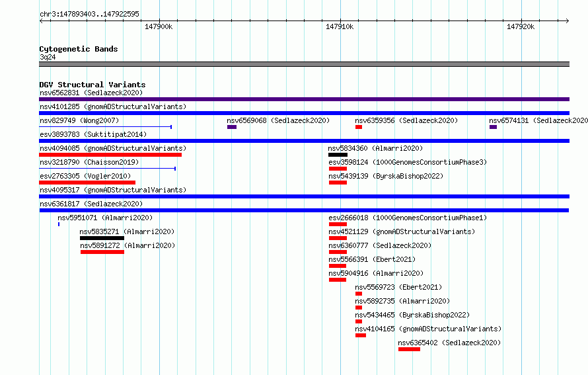This screenshot has height=375, width=588.
Task: Click the chr3:147893403..147922595 coordinates text
Action: pyautogui.click(x=89, y=14)
